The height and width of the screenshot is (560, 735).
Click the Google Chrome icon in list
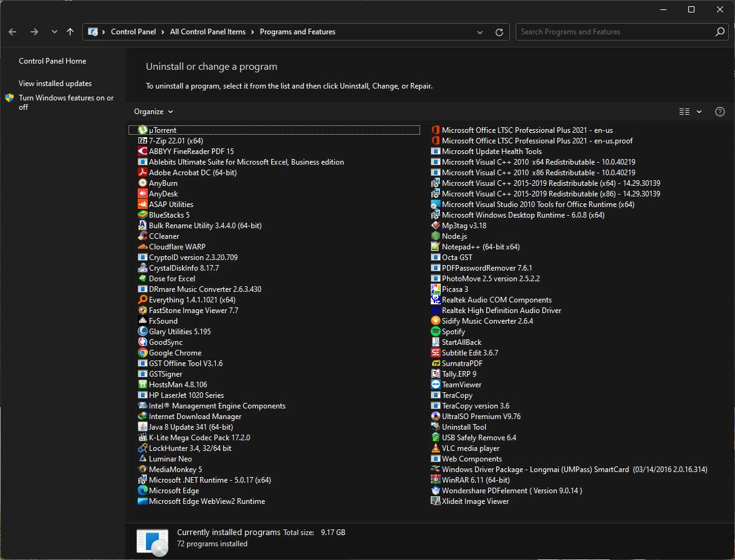[x=143, y=353]
